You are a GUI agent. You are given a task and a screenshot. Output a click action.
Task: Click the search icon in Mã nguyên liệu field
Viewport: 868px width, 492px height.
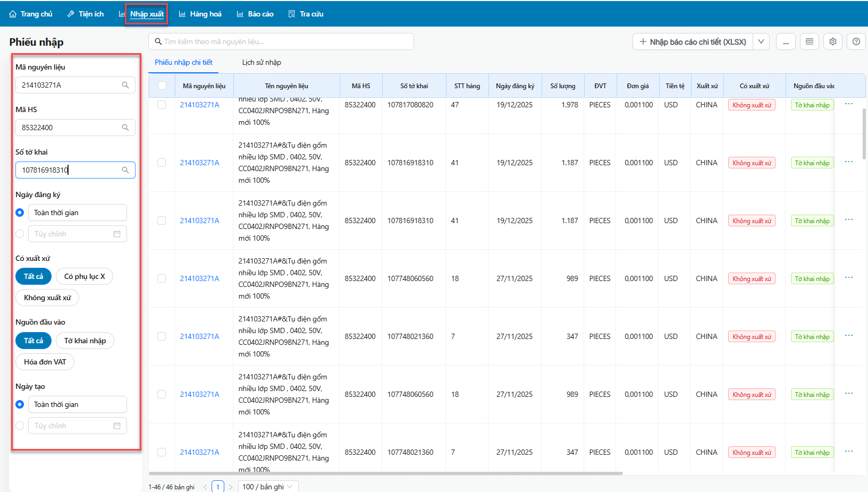[x=125, y=85]
